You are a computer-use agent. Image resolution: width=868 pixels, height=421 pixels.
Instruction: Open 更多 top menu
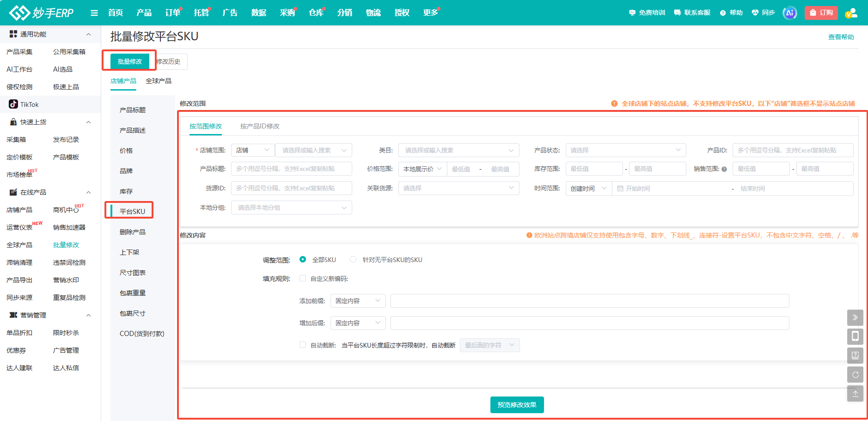(x=431, y=12)
